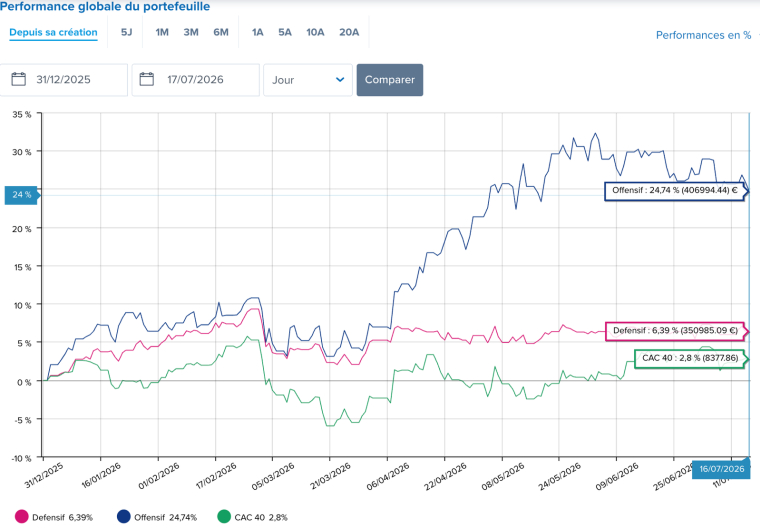Screen dimensions: 760x528
Task: Toggle the Offensif series blue legend dot
Action: click(x=124, y=517)
